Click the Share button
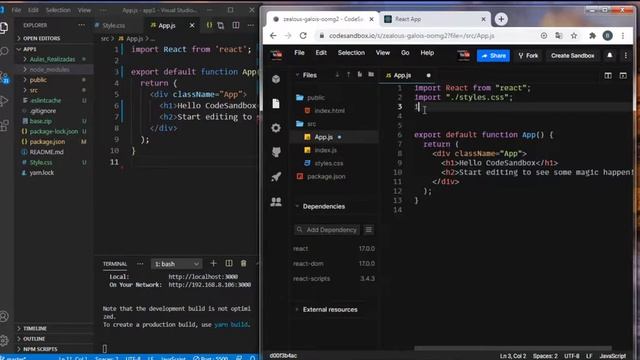 pyautogui.click(x=493, y=56)
